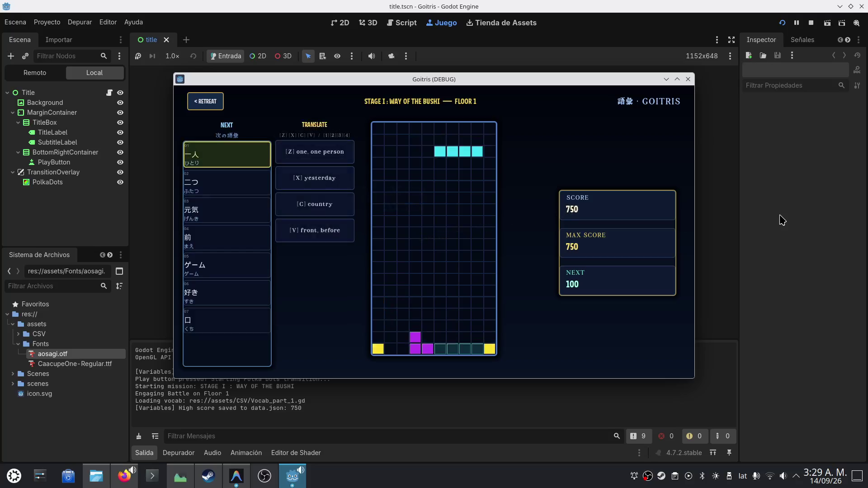Click the add new node plus icon
The width and height of the screenshot is (868, 488).
pyautogui.click(x=11, y=56)
